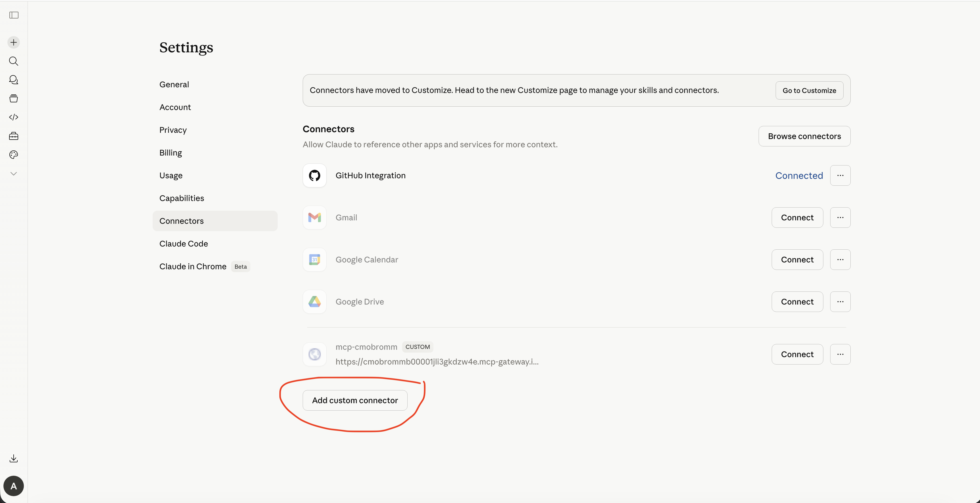Click the mcp-cmobromm globe icon

click(315, 354)
